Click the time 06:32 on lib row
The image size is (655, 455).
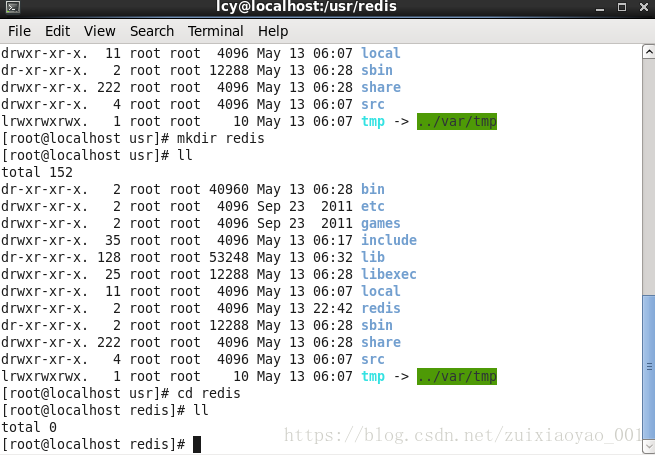click(x=333, y=257)
